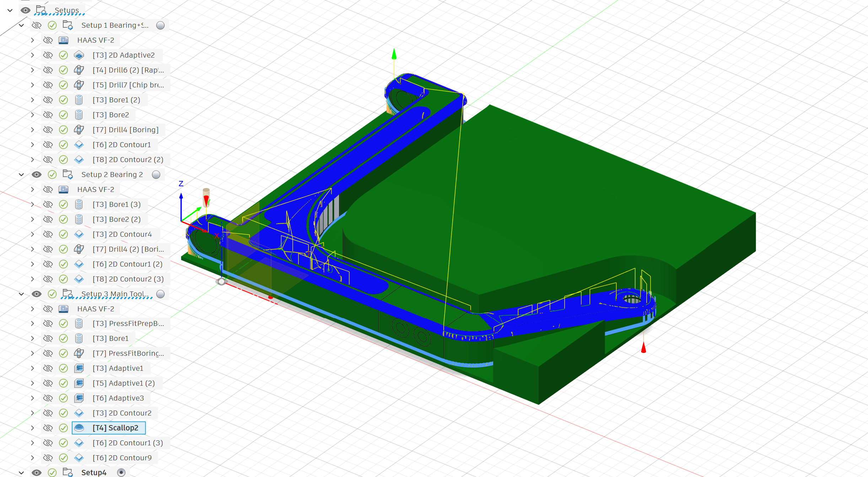Show the hidden Setup 1 Bearing setup
868x477 pixels.
tap(37, 25)
